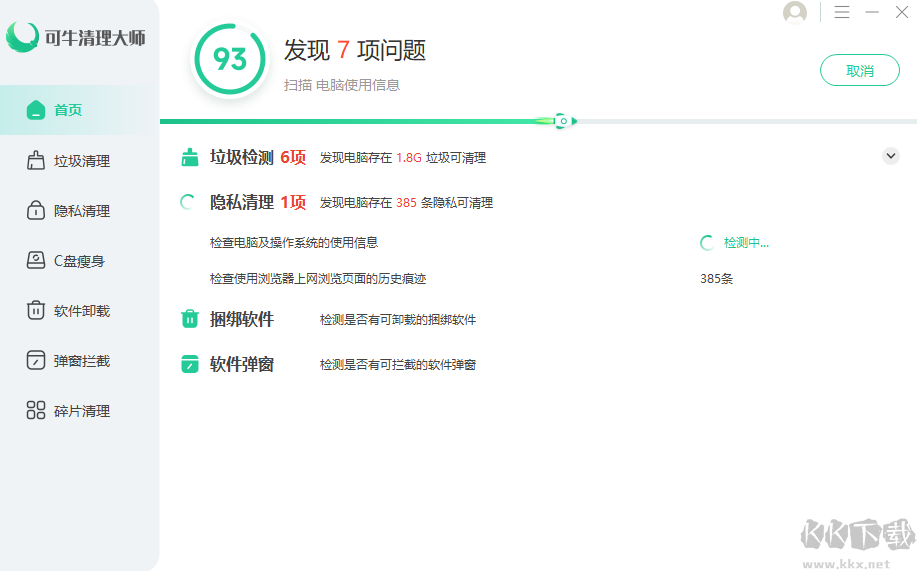Click 检查电脑及操作系统的使用信息 row

point(294,242)
